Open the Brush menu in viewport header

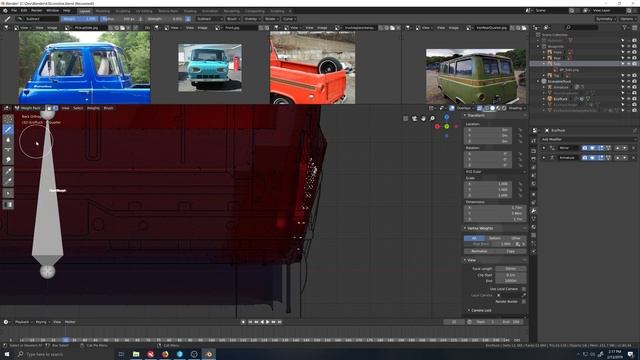(108, 108)
